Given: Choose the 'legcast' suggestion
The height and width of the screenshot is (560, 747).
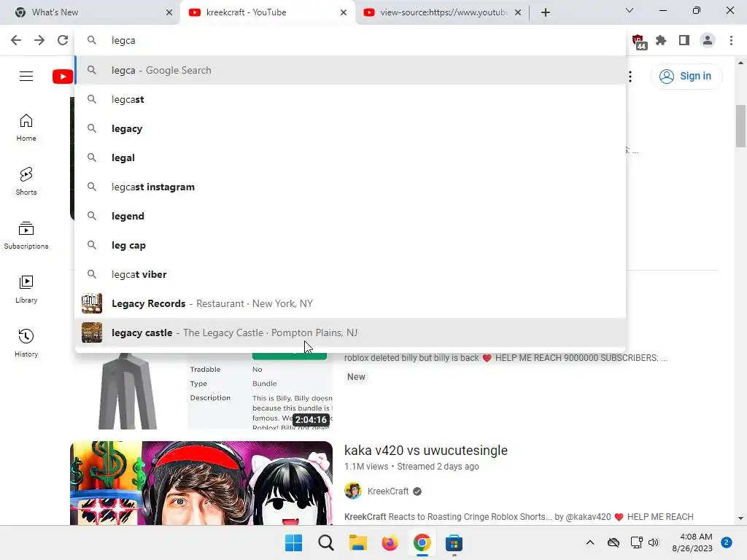Looking at the screenshot, I should [x=350, y=99].
